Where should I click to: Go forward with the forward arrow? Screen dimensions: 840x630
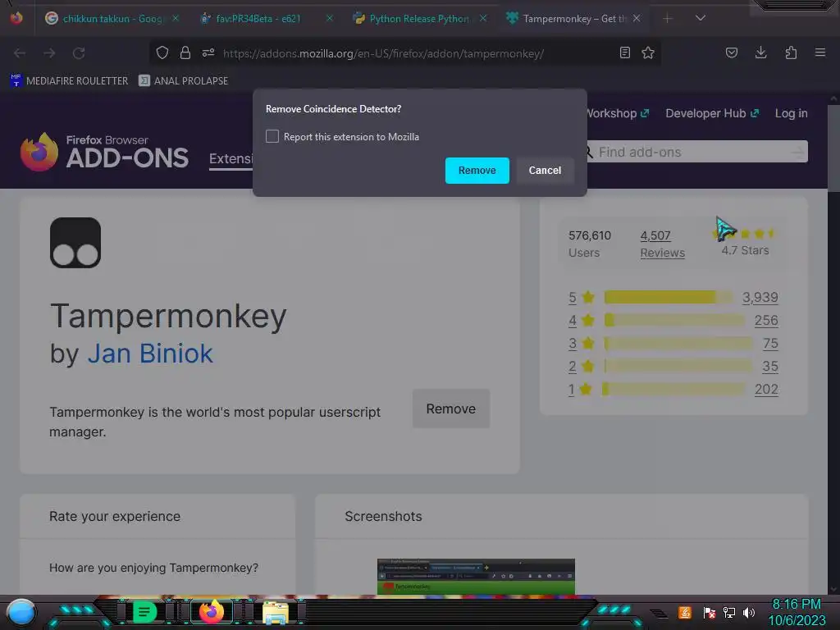point(49,53)
